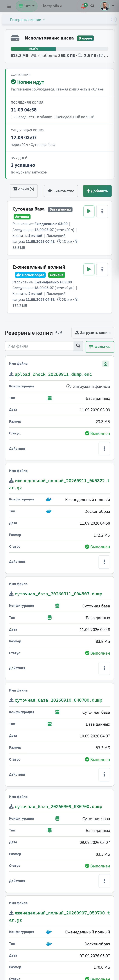Click the '12.09 03:07' next backup time
This screenshot has height=980, width=119.
(23, 137)
